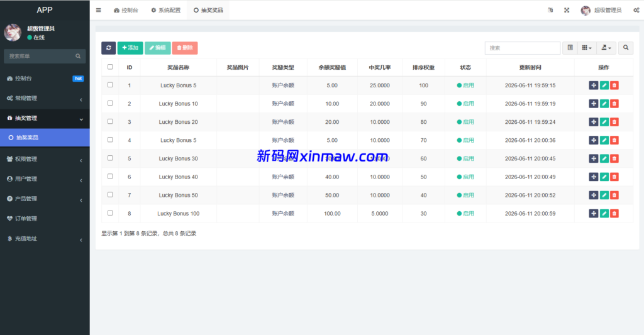This screenshot has width=644, height=335.
Task: Click 超级管理员 name in top bar
Action: (608, 10)
